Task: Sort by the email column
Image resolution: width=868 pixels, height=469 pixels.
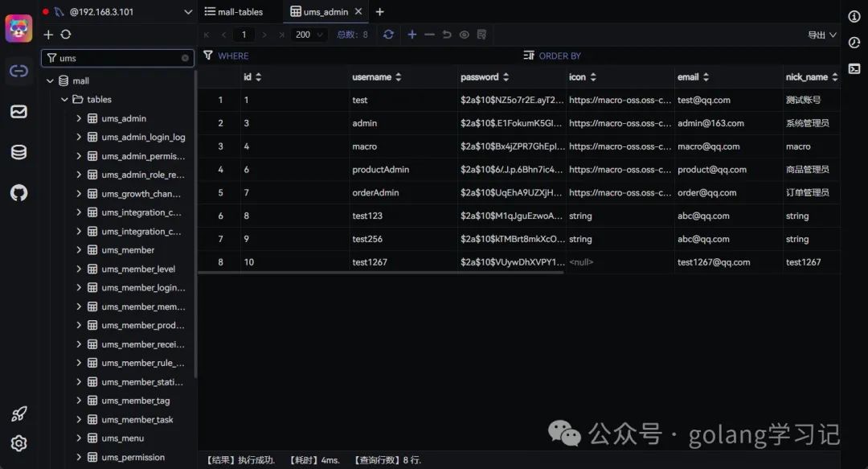Action: 706,77
